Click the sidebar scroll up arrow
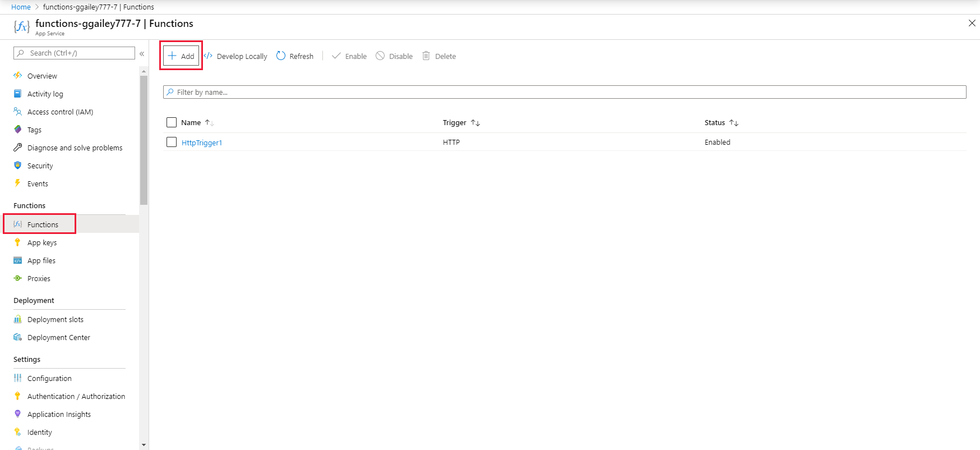 click(x=144, y=71)
